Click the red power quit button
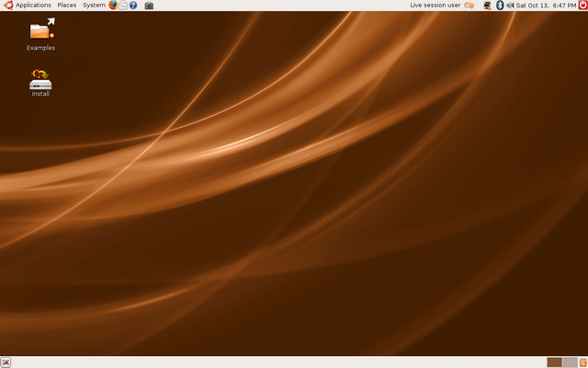This screenshot has width=588, height=368. click(x=582, y=5)
